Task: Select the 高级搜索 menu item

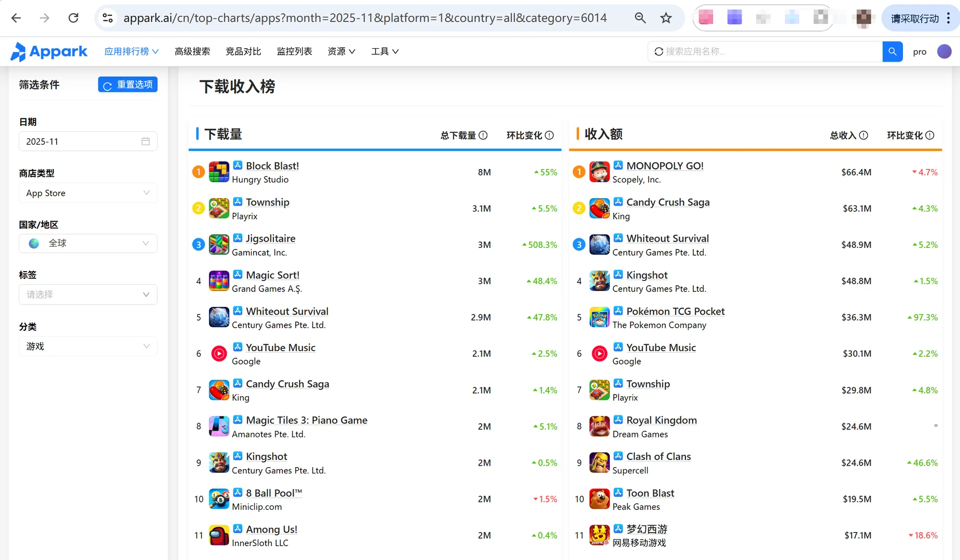Action: point(192,51)
